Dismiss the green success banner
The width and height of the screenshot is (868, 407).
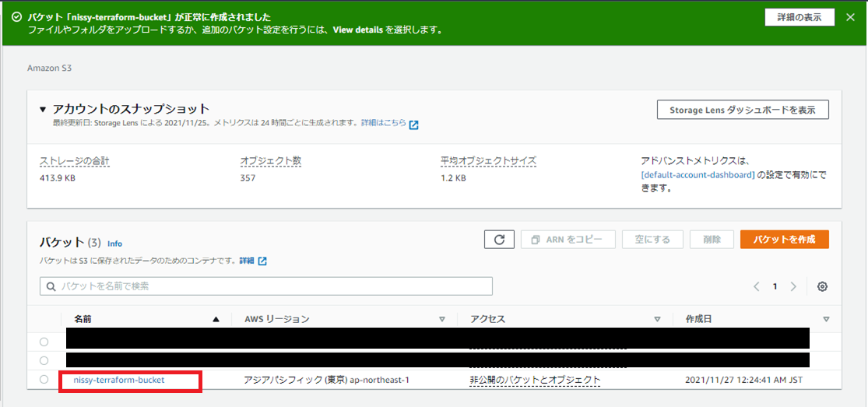[x=851, y=16]
